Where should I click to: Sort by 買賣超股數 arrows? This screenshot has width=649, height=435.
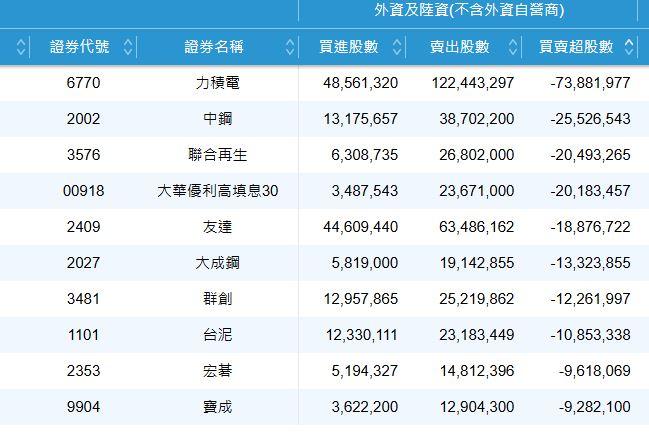click(629, 47)
